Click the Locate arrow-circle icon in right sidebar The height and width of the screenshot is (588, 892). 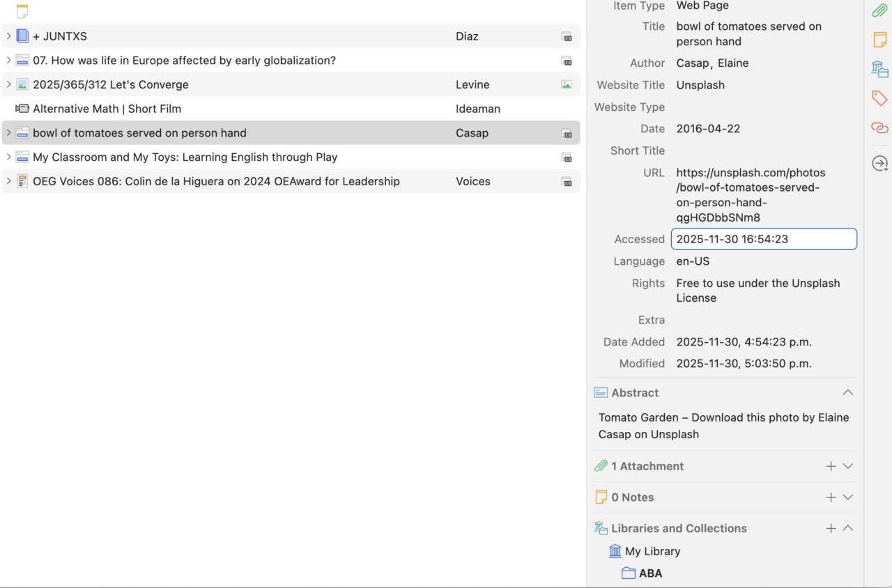click(x=879, y=164)
